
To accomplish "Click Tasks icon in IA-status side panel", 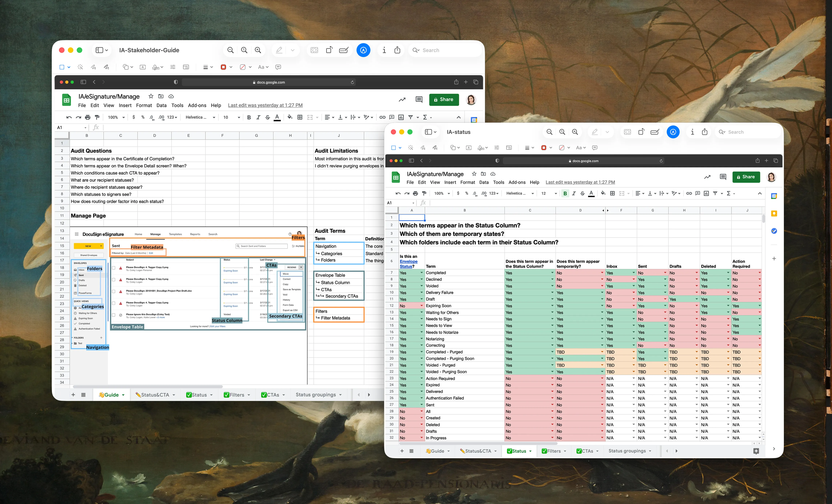I will coord(774,231).
